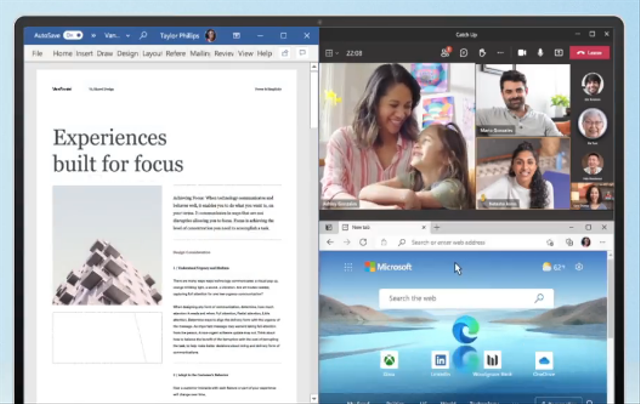The width and height of the screenshot is (640, 404).
Task: Expand the dropdown arrow beside Teams view icon
Action: [x=337, y=53]
